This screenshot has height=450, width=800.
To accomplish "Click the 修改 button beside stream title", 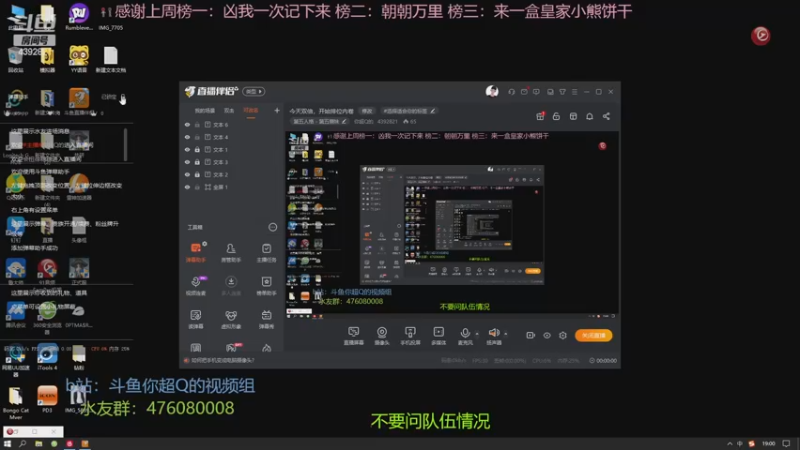I will click(x=367, y=111).
